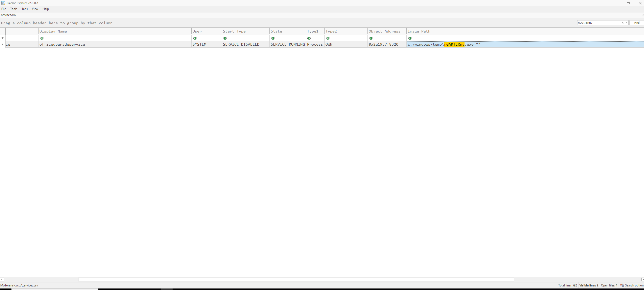Click the Search options icon in status bar

click(x=622, y=285)
